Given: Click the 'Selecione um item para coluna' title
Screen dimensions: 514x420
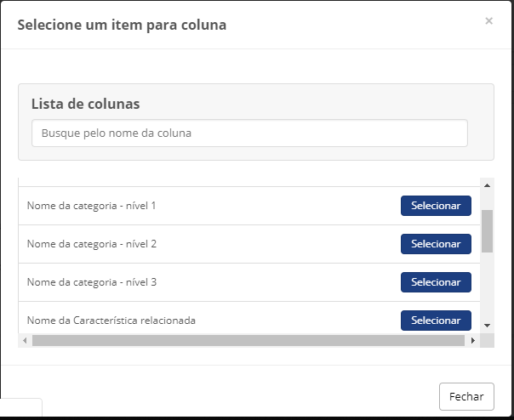Looking at the screenshot, I should click(122, 25).
